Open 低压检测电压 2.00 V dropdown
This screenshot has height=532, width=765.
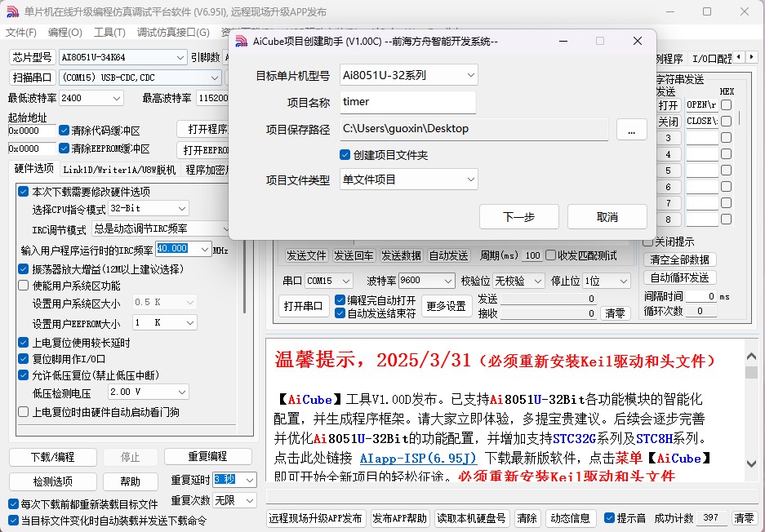[149, 392]
